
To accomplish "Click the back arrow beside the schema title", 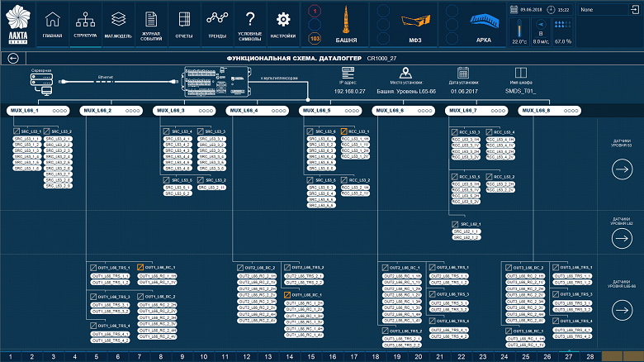I will click(13, 59).
